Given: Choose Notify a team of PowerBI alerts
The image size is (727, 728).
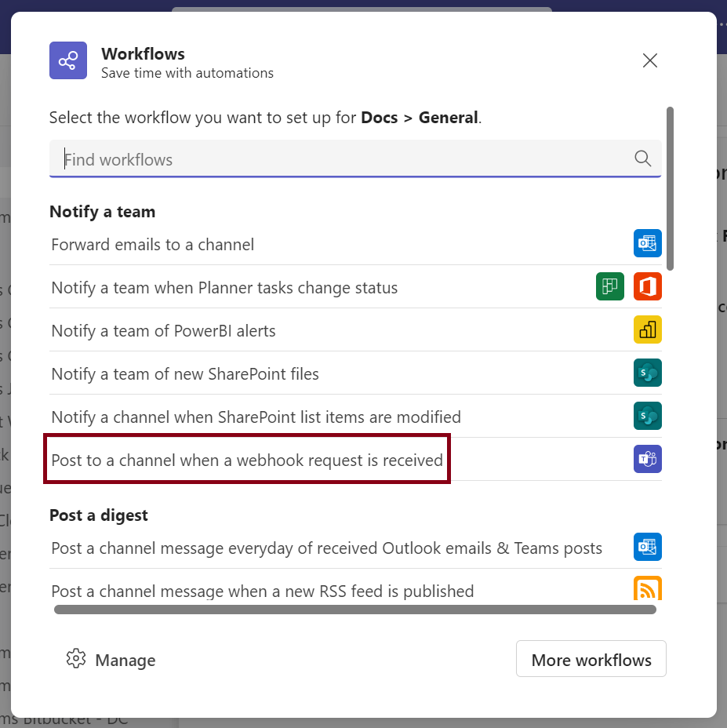Looking at the screenshot, I should (x=355, y=330).
